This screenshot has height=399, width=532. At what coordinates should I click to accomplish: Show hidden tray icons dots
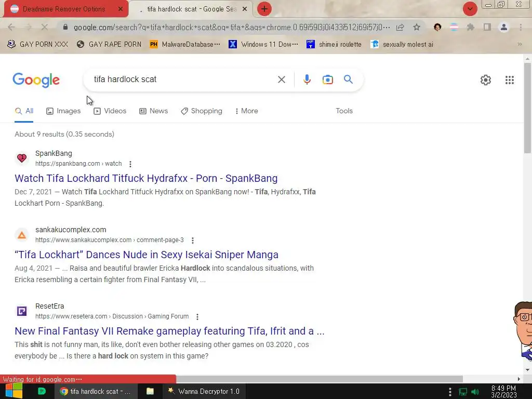point(450,392)
